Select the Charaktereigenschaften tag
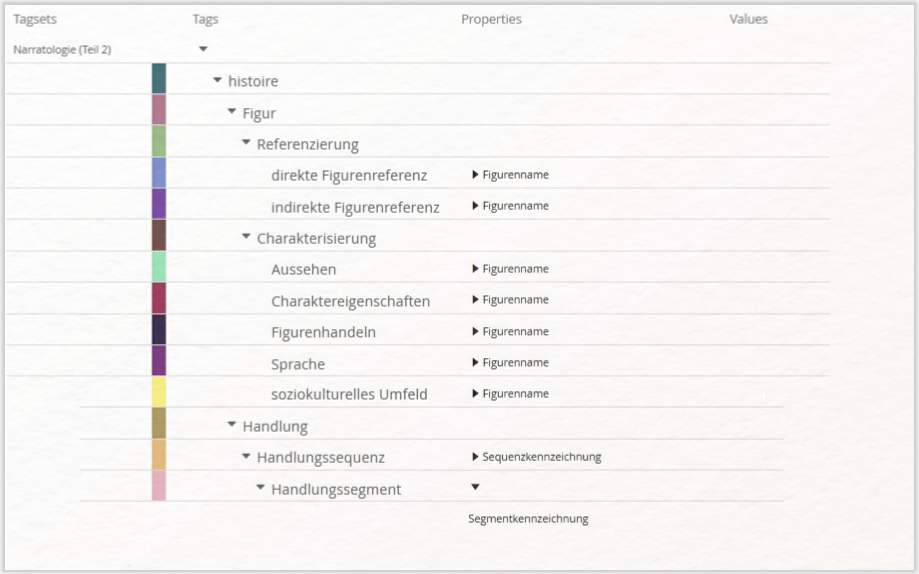The width and height of the screenshot is (919, 574). tap(350, 301)
